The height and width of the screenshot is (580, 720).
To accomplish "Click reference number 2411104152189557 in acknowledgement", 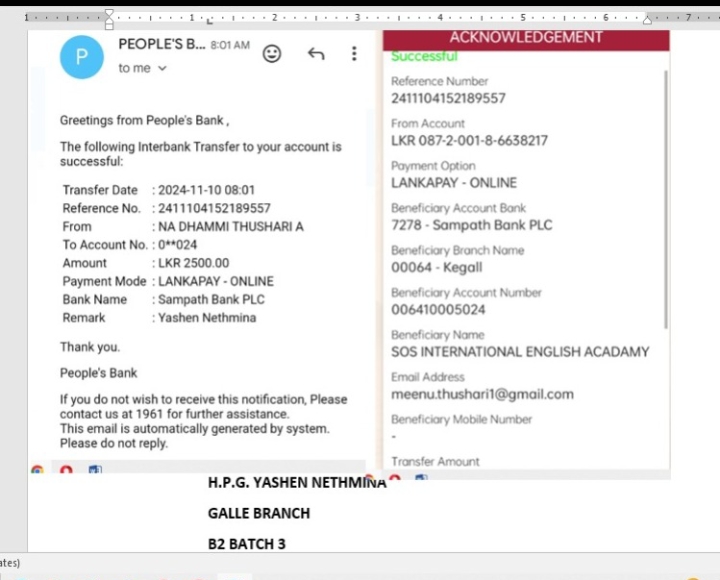I will [x=448, y=98].
